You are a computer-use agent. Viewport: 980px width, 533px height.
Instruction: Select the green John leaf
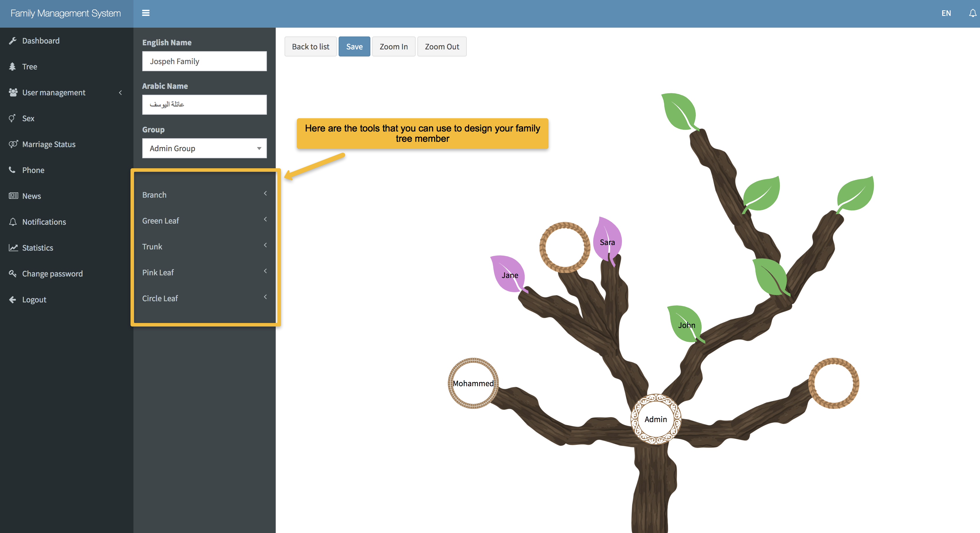coord(686,324)
